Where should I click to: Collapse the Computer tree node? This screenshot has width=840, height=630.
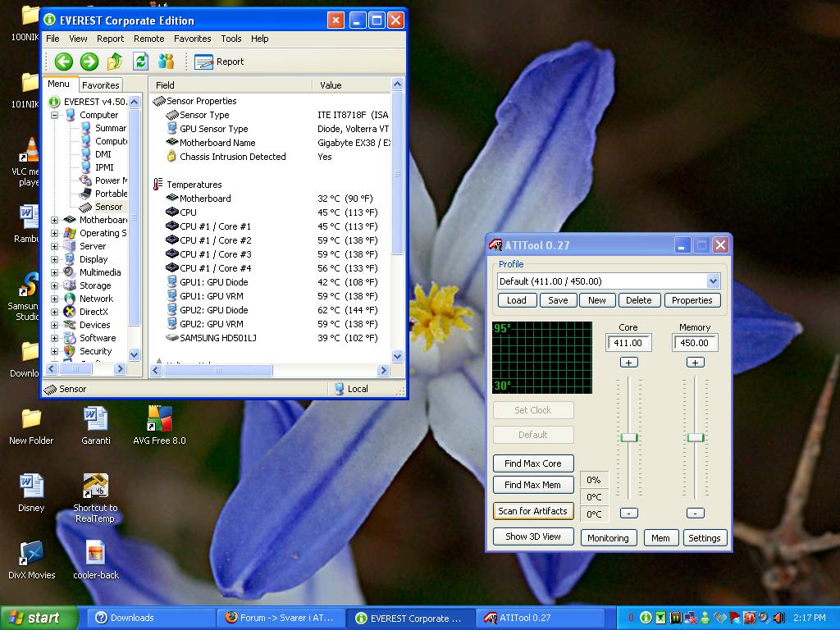coord(55,115)
